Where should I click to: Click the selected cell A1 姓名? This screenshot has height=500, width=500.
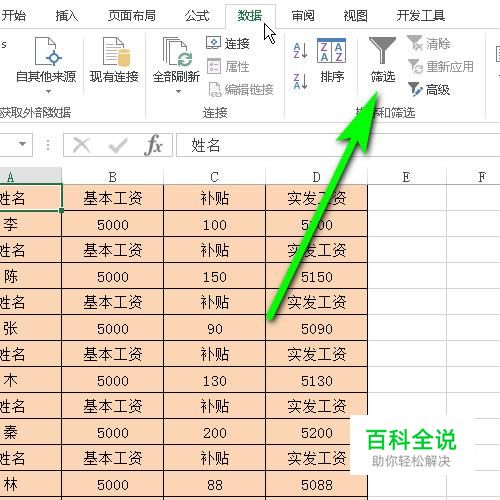coord(31,198)
